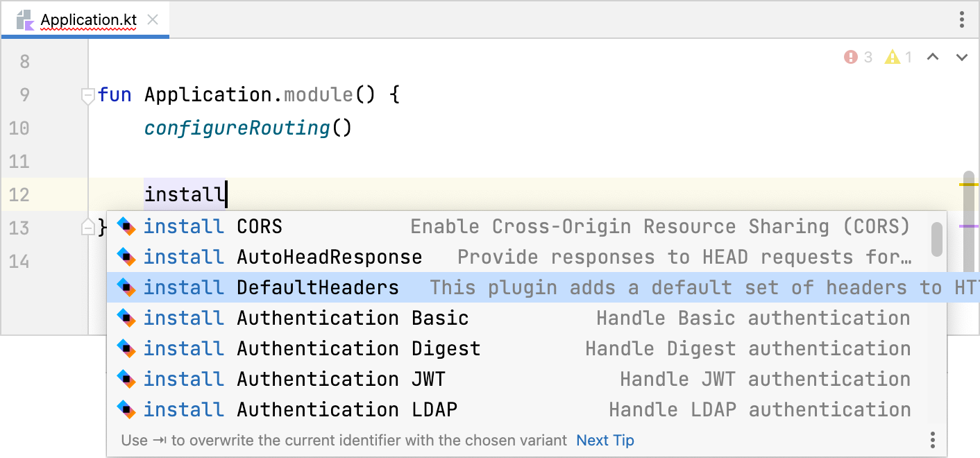
Task: Open the editor kebab menu in top-right corner
Action: (x=962, y=20)
